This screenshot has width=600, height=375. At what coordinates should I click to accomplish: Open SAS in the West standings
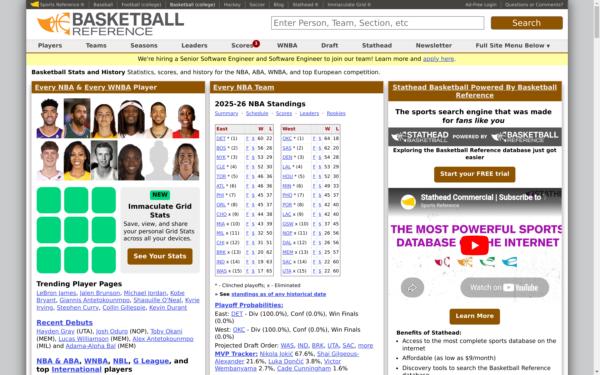287,148
